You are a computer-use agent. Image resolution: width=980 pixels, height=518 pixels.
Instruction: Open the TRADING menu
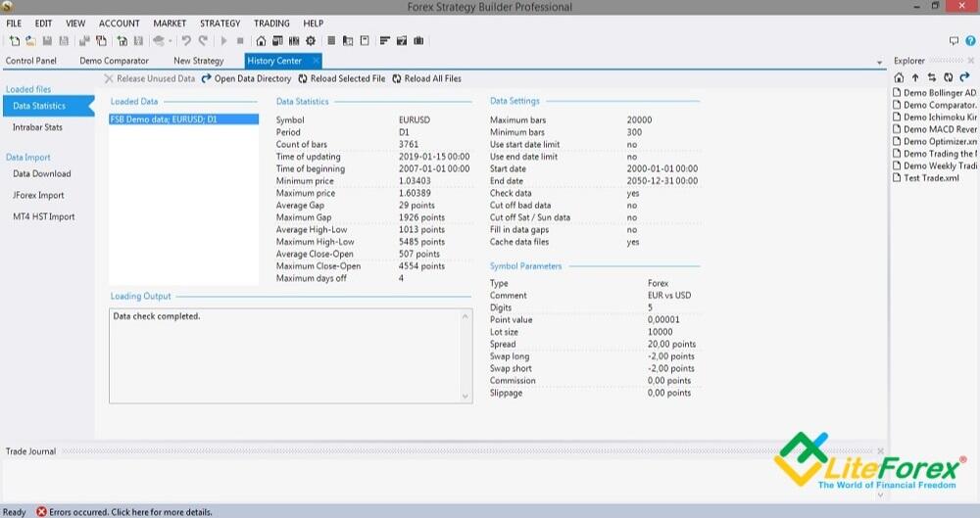click(x=271, y=24)
